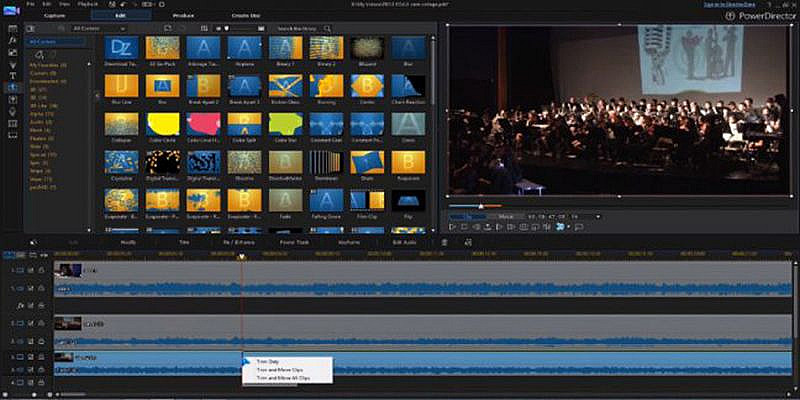This screenshot has width=800, height=400.
Task: Switch to the Produce tab
Action: [x=183, y=15]
